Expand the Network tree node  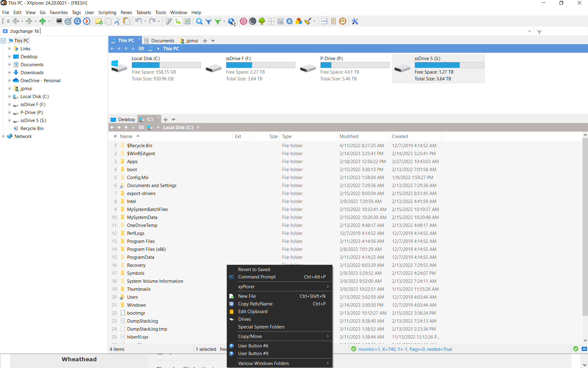(x=3, y=136)
